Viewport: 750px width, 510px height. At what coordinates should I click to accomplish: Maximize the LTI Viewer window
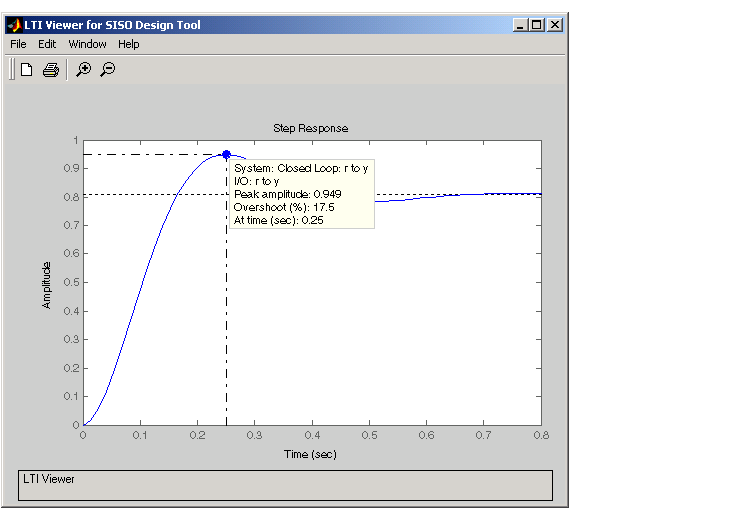coord(537,25)
